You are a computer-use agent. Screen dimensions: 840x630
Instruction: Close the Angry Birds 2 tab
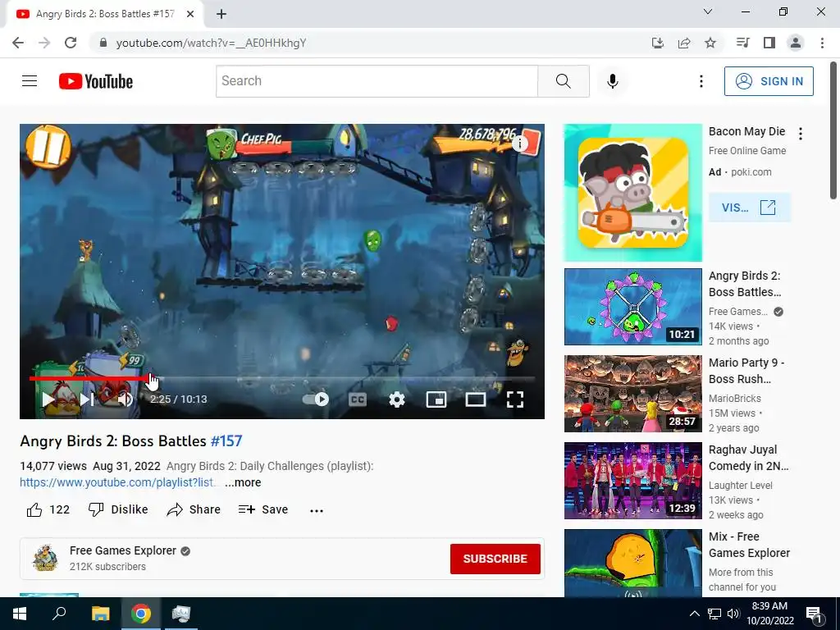[x=190, y=15]
